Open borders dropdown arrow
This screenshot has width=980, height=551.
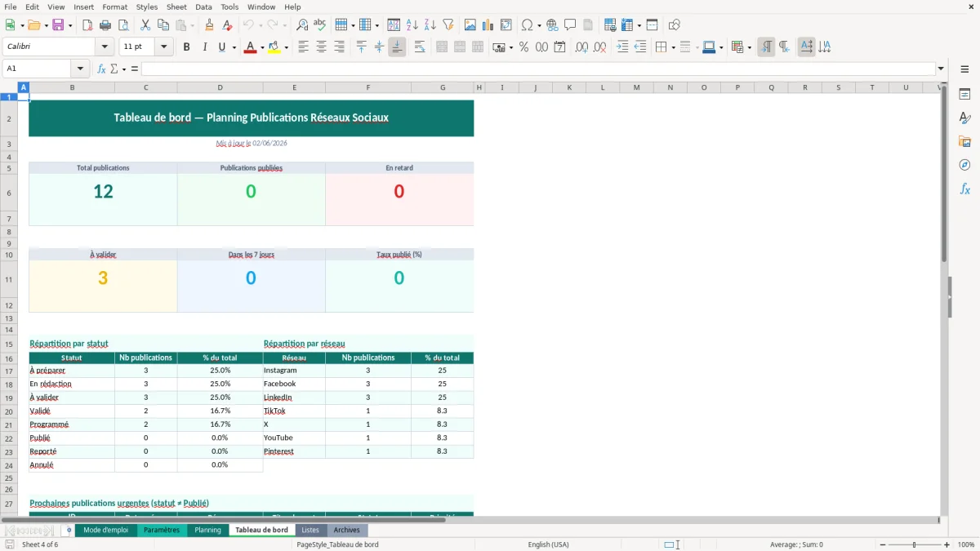tap(673, 47)
